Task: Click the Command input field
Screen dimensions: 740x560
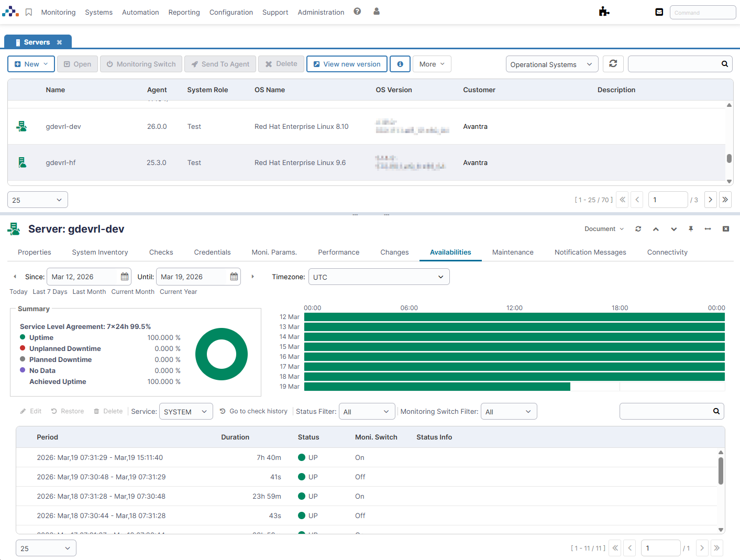Action: 703,12
